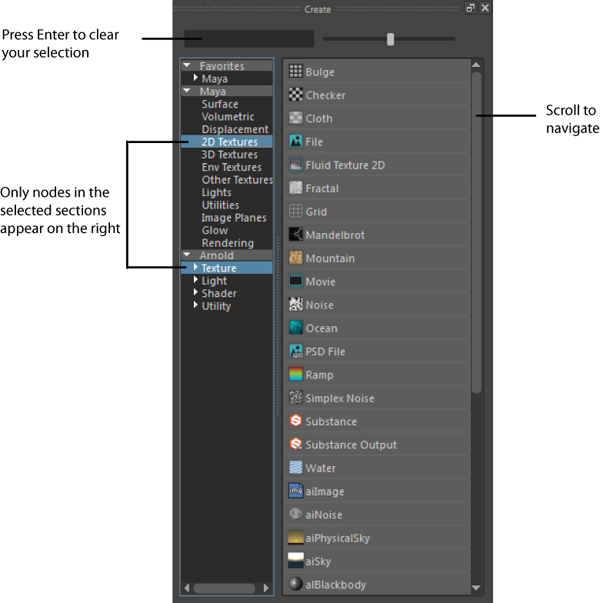Click the node list scroll up arrow
The image size is (600, 603).
(x=476, y=65)
